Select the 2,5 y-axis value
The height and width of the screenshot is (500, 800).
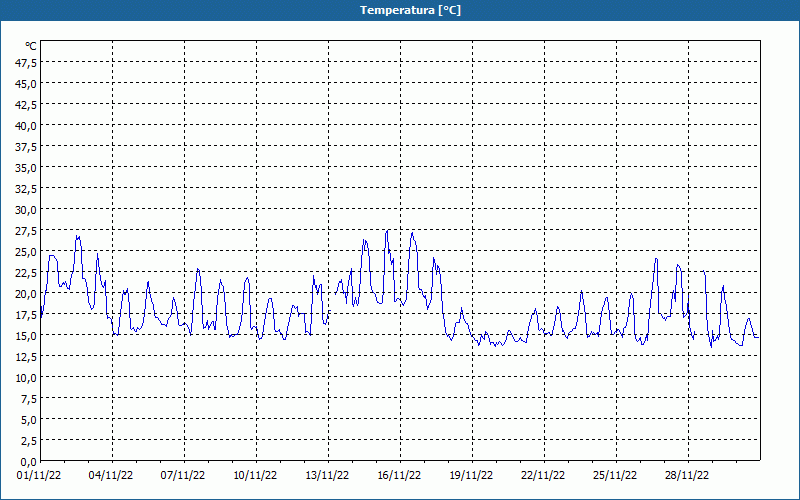(29, 441)
